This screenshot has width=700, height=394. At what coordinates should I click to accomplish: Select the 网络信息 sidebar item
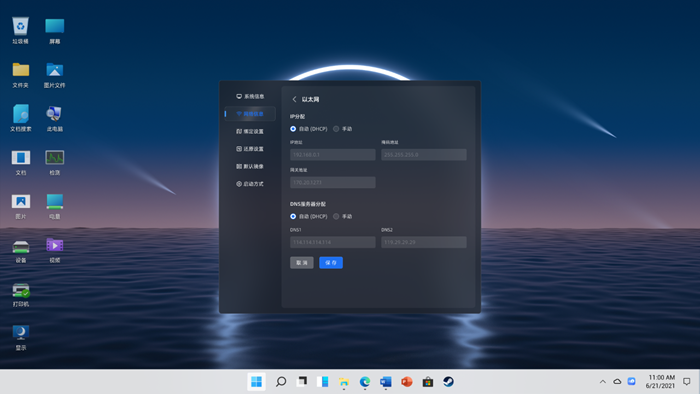click(x=250, y=114)
